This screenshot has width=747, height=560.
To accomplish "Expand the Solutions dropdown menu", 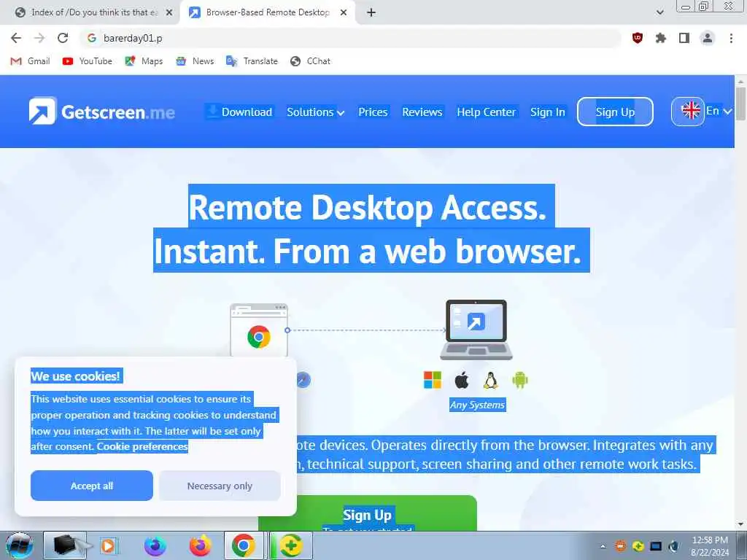I will pyautogui.click(x=315, y=112).
